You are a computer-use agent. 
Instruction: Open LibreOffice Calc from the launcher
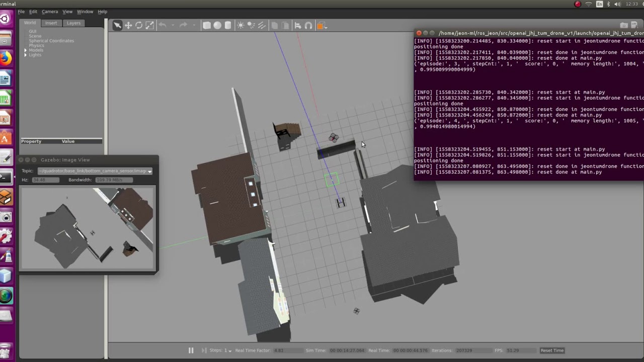click(x=5, y=99)
